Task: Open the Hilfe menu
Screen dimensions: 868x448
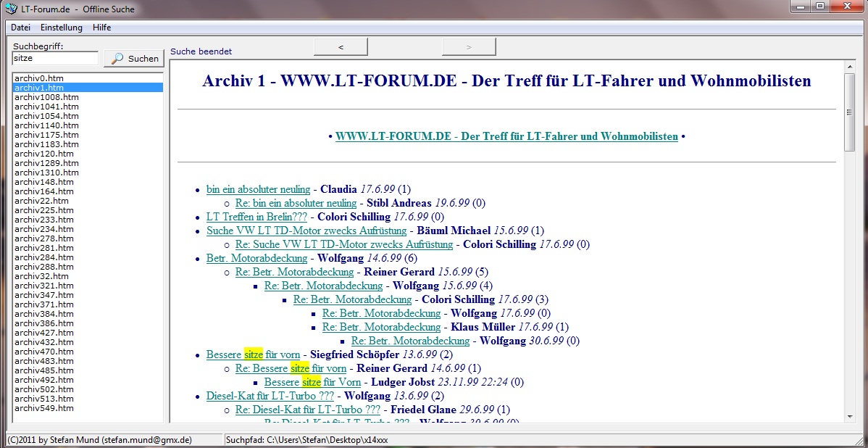Action: tap(102, 27)
